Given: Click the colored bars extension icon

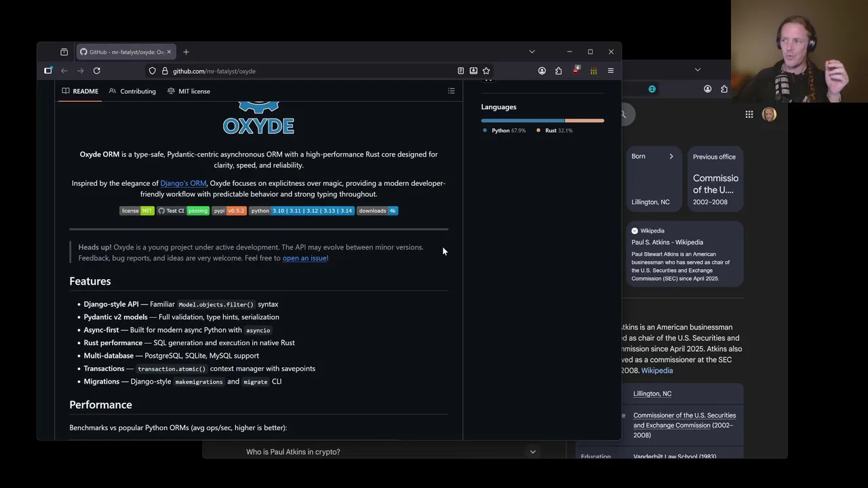Looking at the screenshot, I should point(593,70).
